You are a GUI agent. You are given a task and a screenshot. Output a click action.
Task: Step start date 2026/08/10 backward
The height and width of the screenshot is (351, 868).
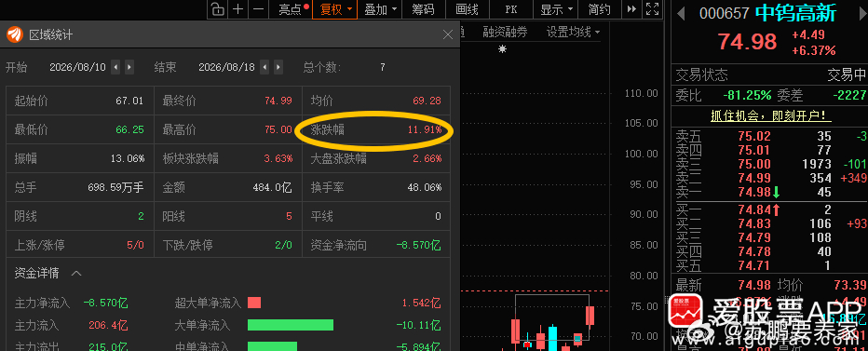pyautogui.click(x=115, y=68)
